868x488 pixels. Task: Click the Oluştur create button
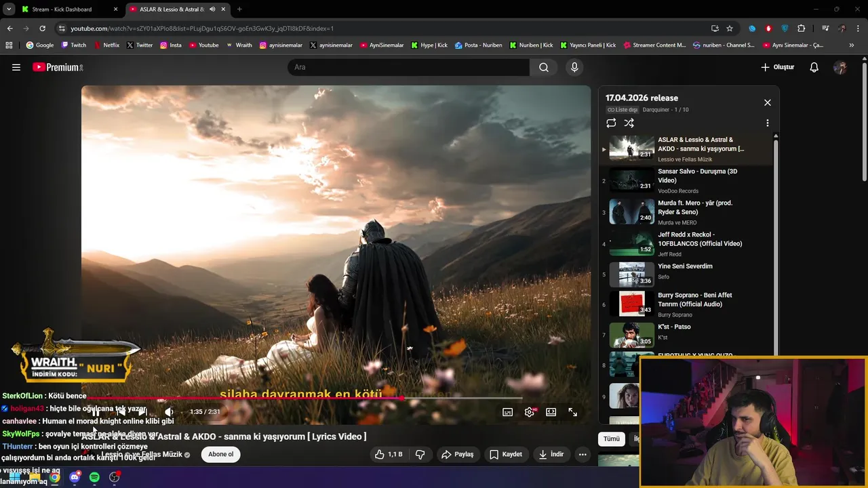pos(777,67)
